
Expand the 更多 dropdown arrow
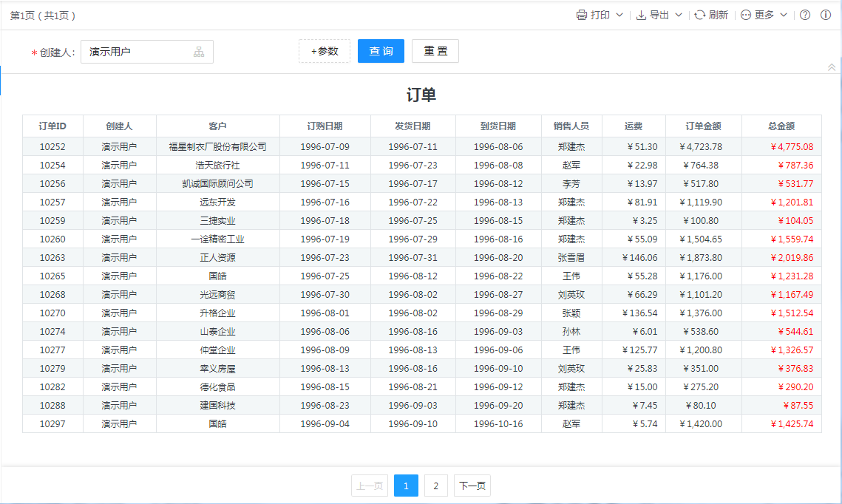point(784,15)
